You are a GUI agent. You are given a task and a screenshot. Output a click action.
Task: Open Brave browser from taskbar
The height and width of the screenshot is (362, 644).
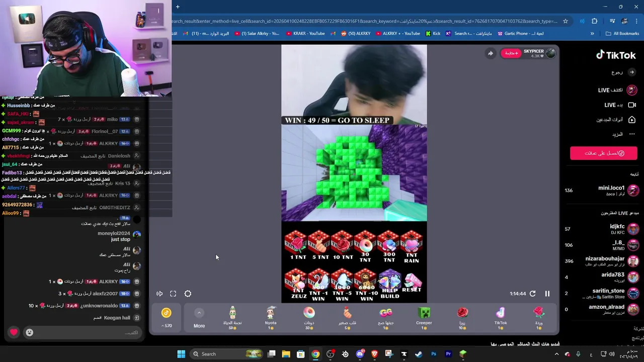pyautogui.click(x=374, y=354)
